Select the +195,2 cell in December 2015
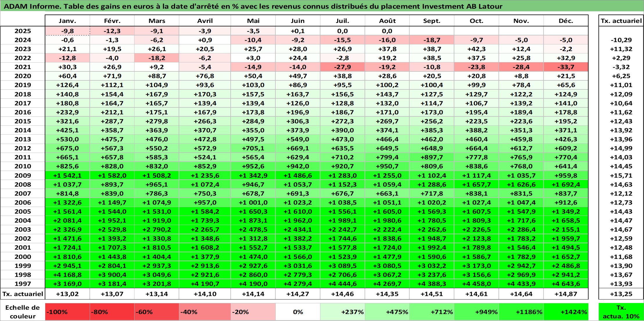Viewport: 644px width, 321px height. point(566,121)
